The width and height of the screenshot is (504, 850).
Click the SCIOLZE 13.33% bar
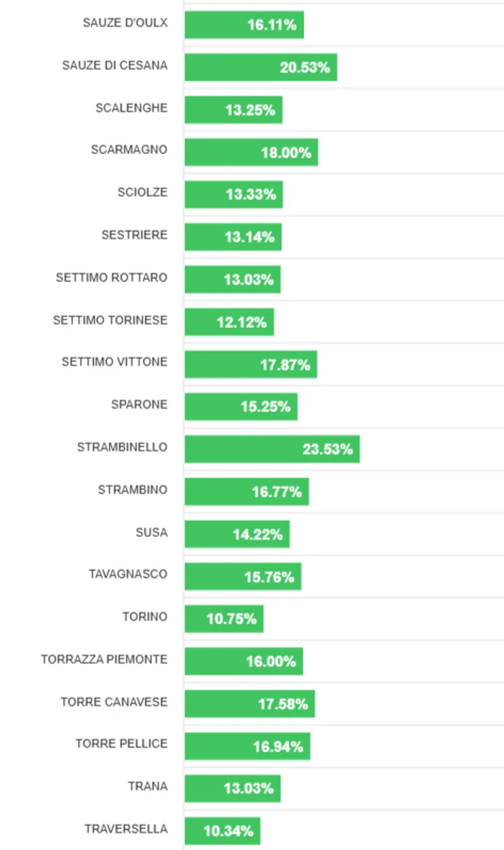tap(233, 195)
